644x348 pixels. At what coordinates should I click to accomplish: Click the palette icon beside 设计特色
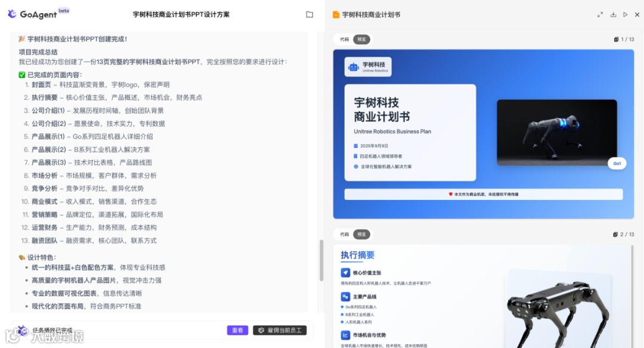[x=22, y=257]
